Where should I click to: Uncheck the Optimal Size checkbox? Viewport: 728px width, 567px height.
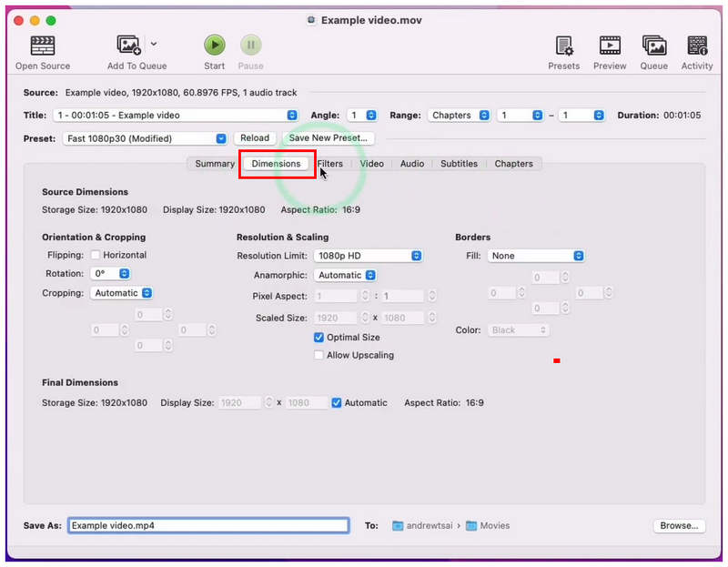click(318, 338)
